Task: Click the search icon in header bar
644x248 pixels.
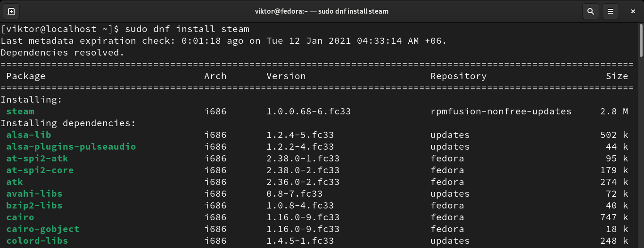Action: tap(590, 11)
